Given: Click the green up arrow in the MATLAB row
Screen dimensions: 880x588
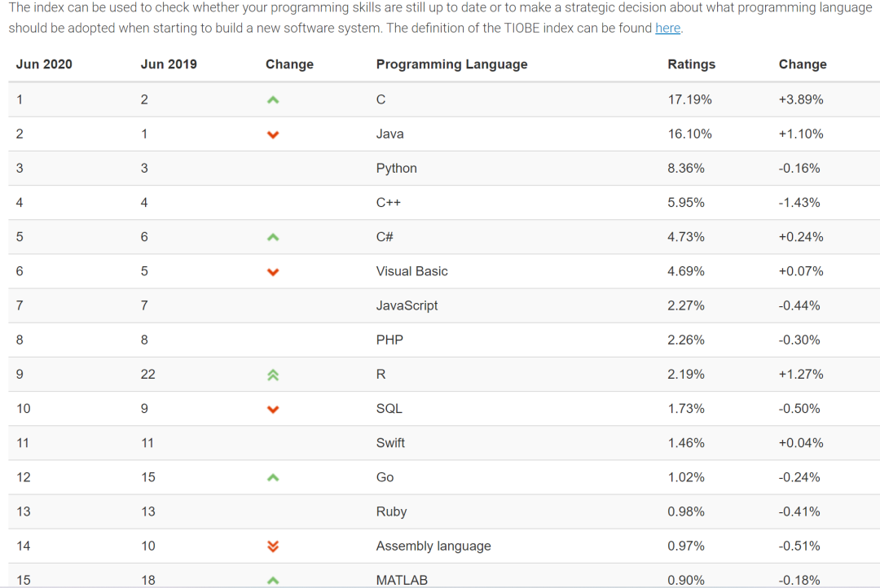Looking at the screenshot, I should pos(273,580).
